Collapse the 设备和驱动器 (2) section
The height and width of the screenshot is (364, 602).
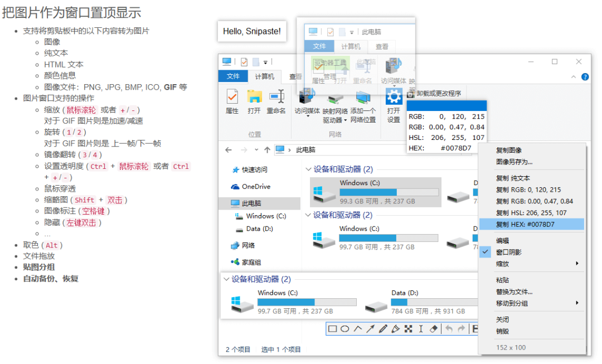coord(309,169)
